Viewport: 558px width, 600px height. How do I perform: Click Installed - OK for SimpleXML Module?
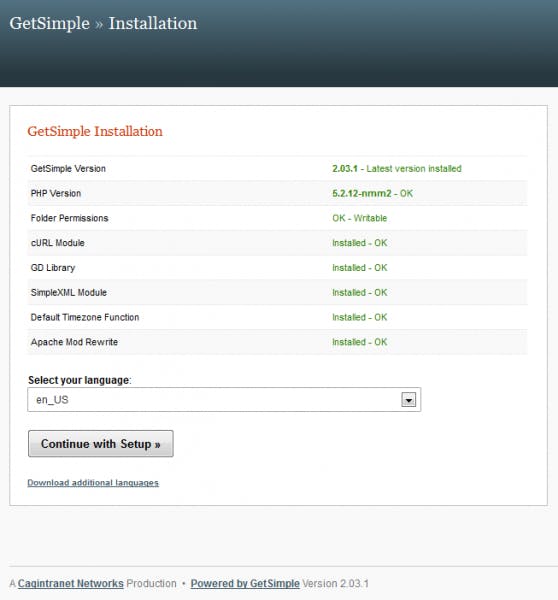point(359,292)
